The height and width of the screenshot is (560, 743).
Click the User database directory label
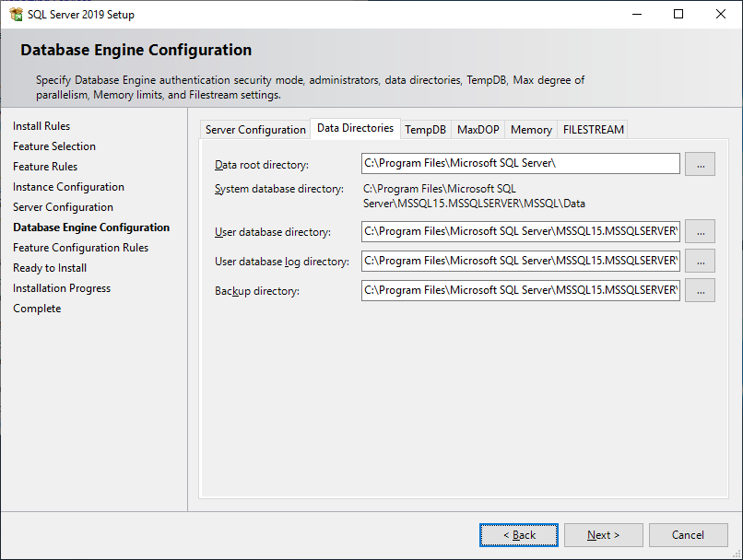click(273, 232)
